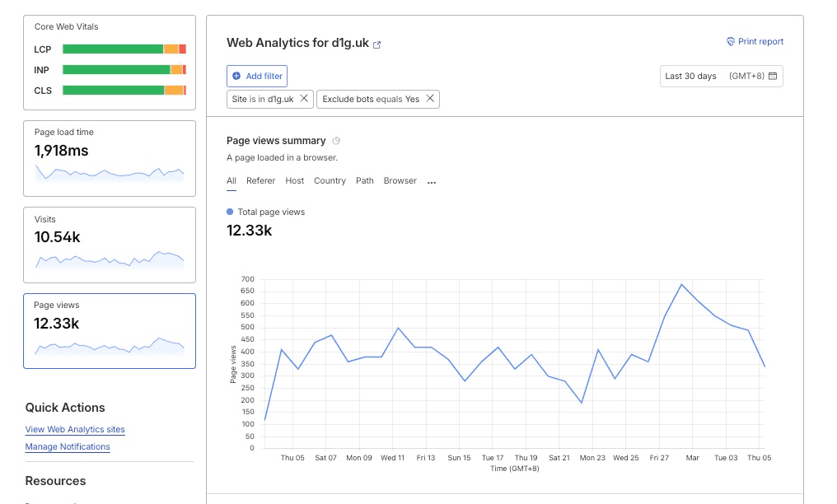
Task: Click the plus icon on Add filter
Action: coord(236,76)
